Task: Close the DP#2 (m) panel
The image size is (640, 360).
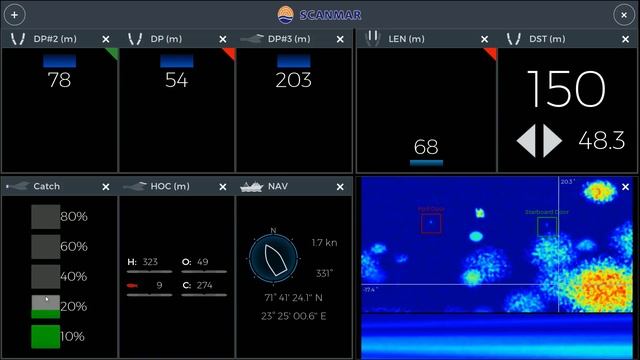Action: pos(106,39)
